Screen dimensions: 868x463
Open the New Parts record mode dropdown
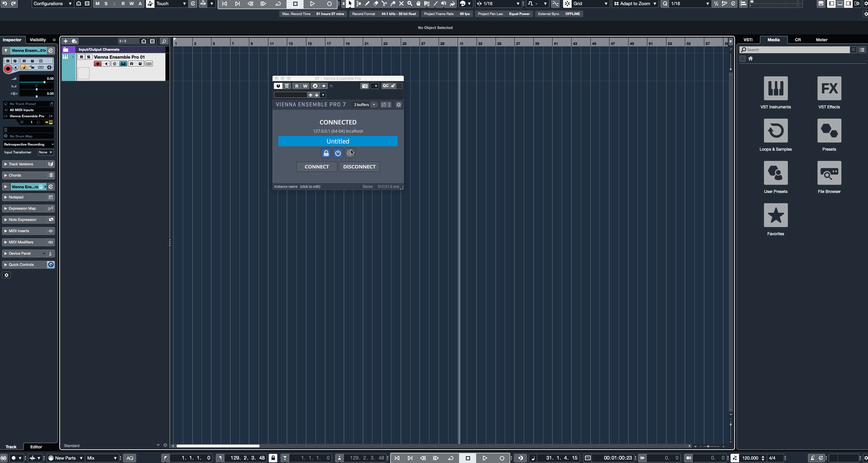[65, 458]
